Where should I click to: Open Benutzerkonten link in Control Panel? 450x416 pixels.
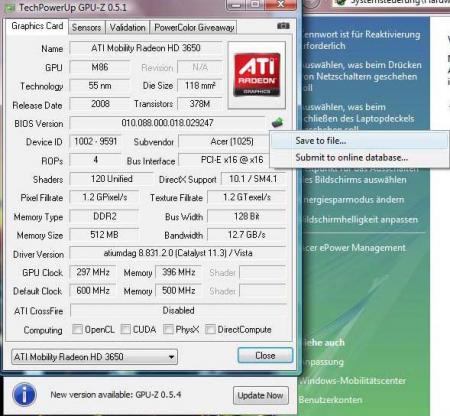tap(330, 400)
